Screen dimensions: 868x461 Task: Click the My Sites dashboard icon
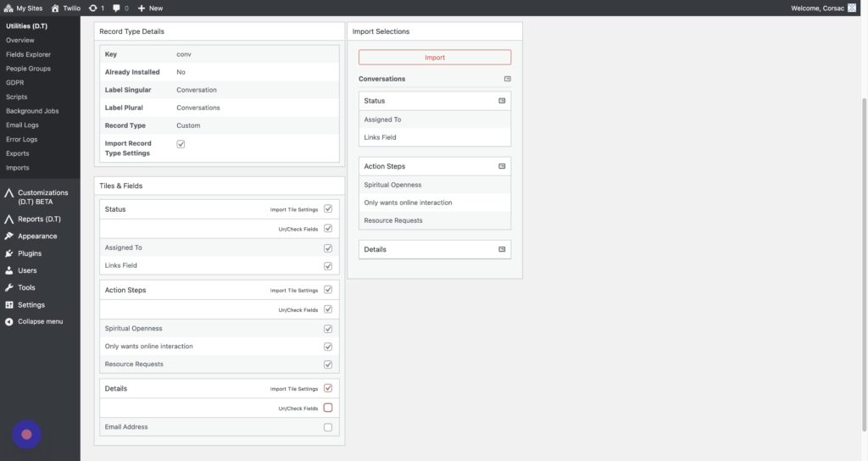[8, 8]
